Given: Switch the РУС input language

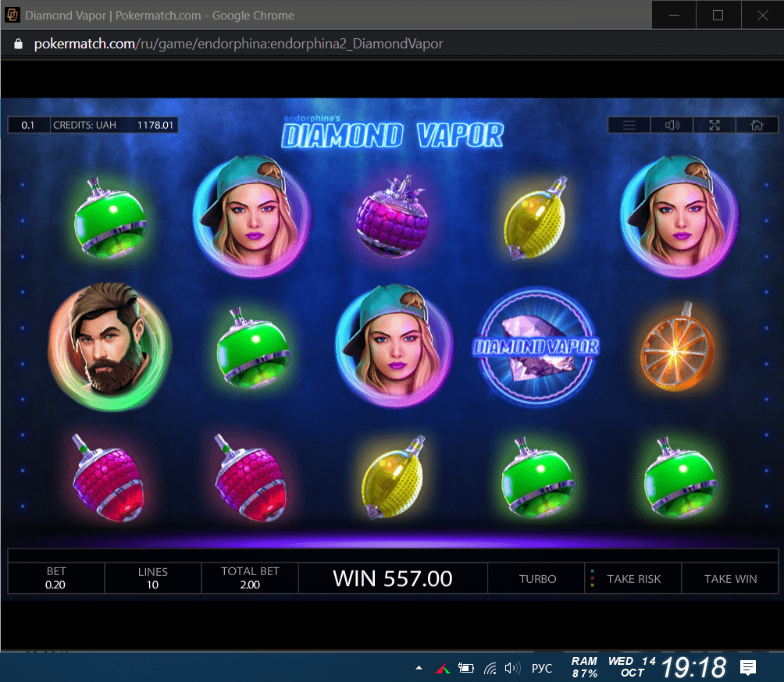Looking at the screenshot, I should pyautogui.click(x=541, y=668).
